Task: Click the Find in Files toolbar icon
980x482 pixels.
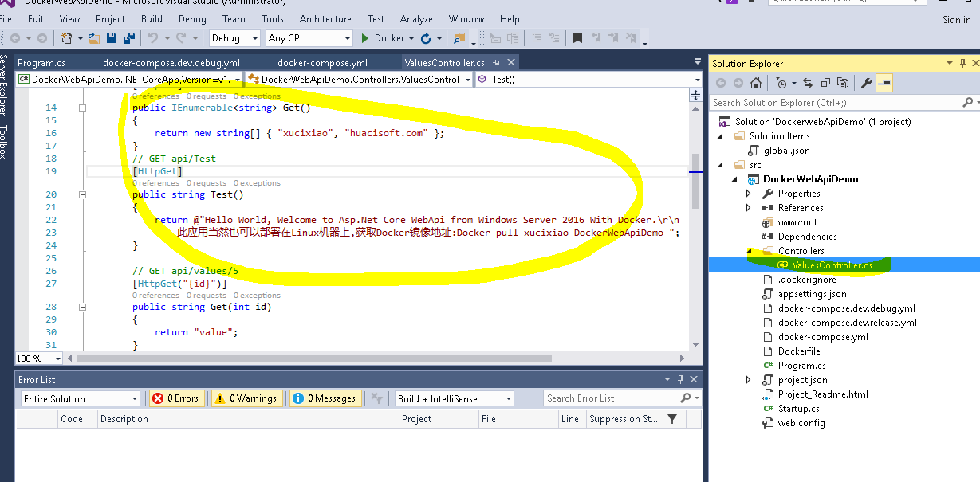Action: (x=459, y=37)
